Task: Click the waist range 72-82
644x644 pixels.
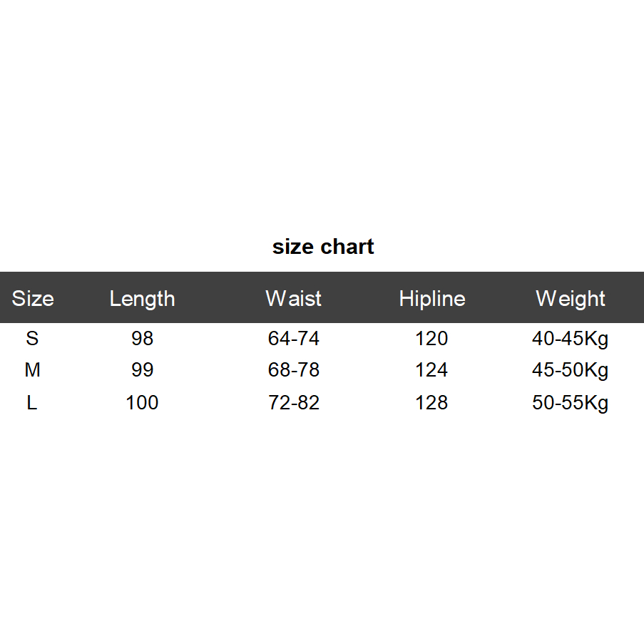Action: 293,403
